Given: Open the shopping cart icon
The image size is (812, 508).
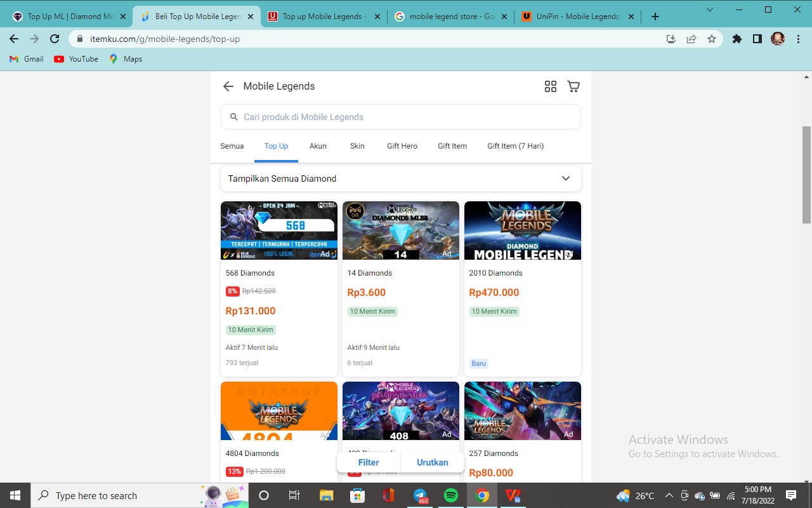Looking at the screenshot, I should (x=573, y=86).
